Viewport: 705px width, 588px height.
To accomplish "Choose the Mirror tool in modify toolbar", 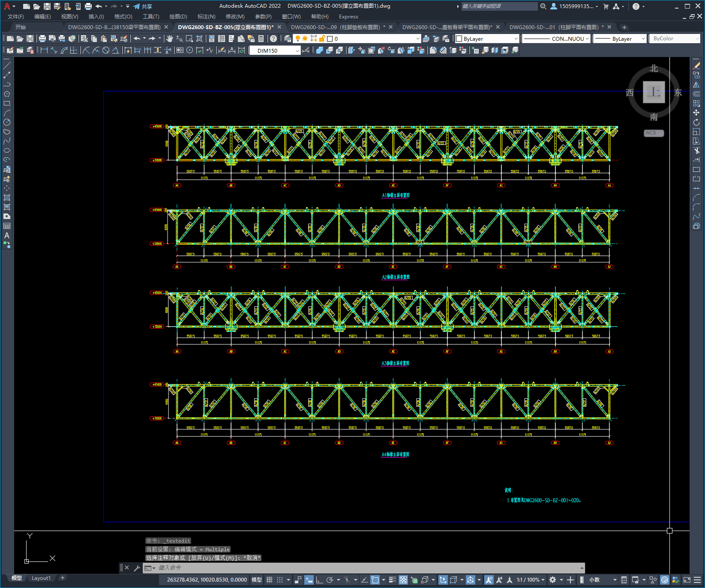I will (x=696, y=84).
